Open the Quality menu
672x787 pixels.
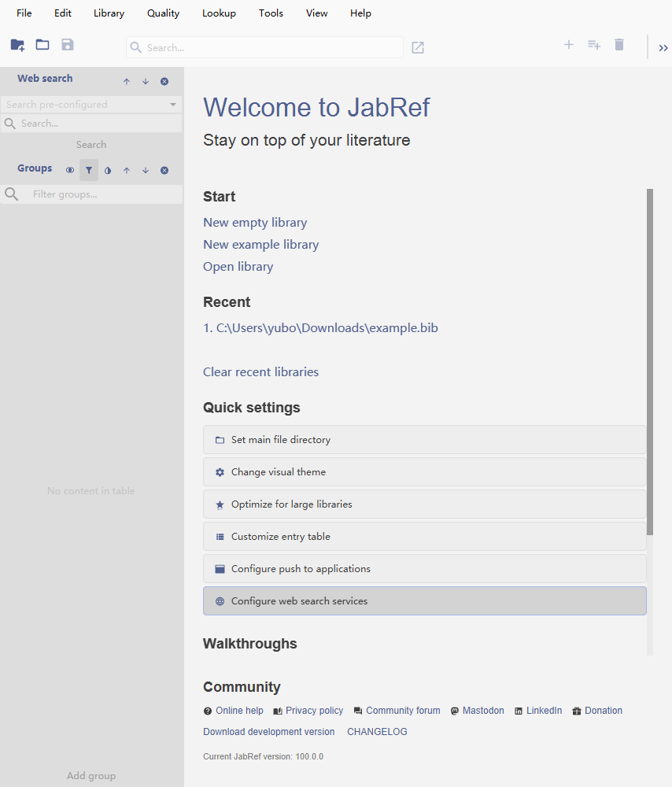click(163, 13)
